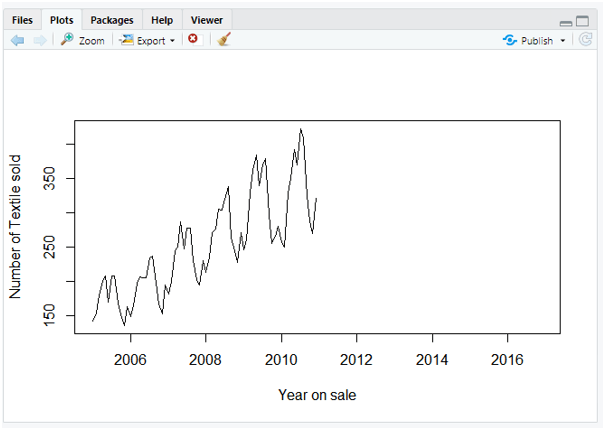This screenshot has height=428, width=603.
Task: Click the 'Year on sale' axis title
Action: tap(317, 395)
